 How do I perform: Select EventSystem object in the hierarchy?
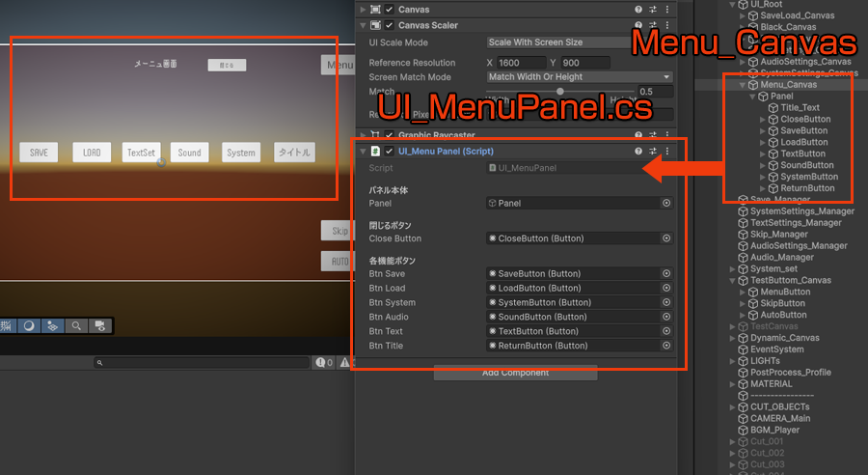pos(777,349)
